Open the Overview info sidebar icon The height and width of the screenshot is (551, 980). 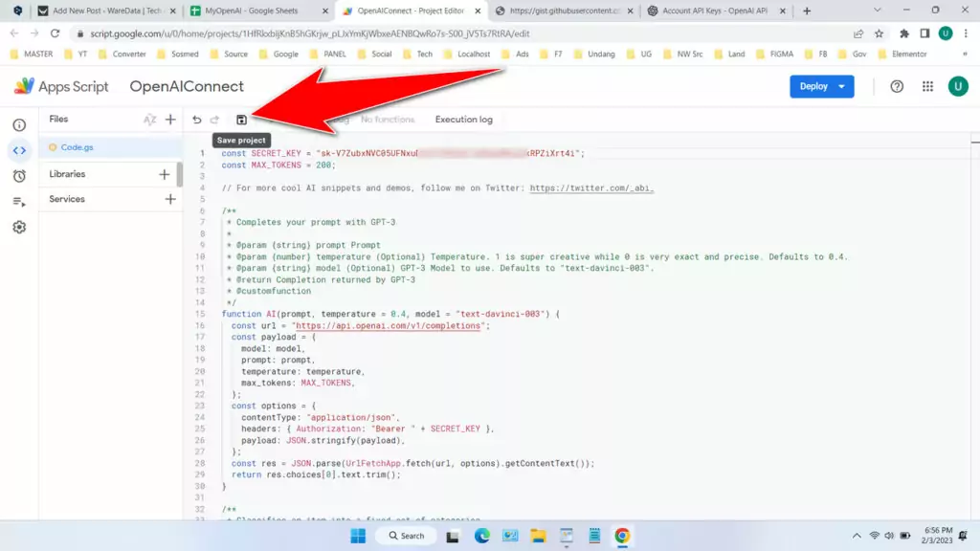coord(19,125)
